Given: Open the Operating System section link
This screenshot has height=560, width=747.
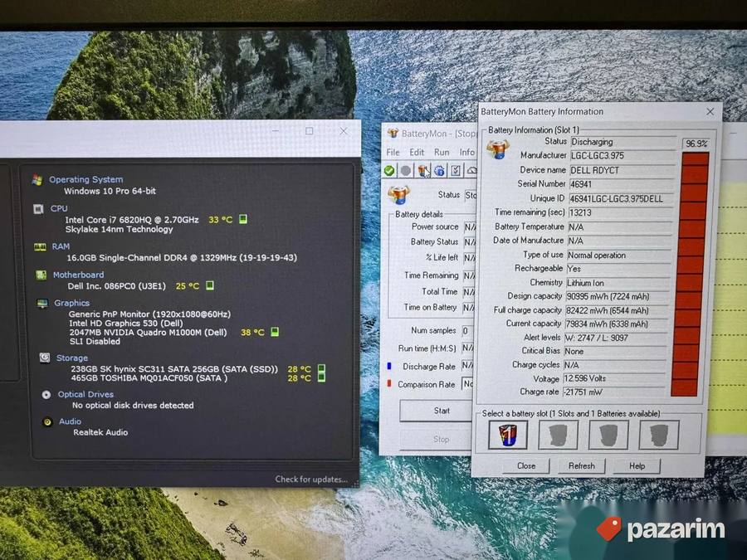Looking at the screenshot, I should 86,179.
